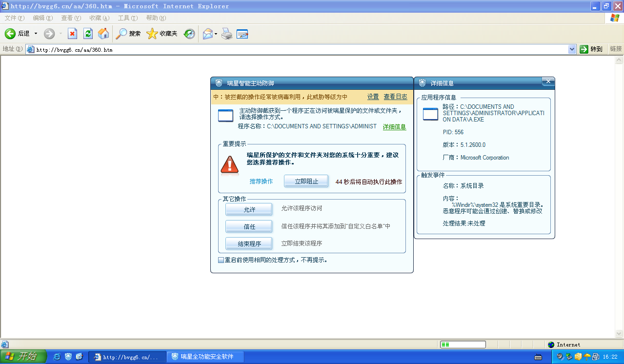Click the 结束程序 button

(x=249, y=243)
